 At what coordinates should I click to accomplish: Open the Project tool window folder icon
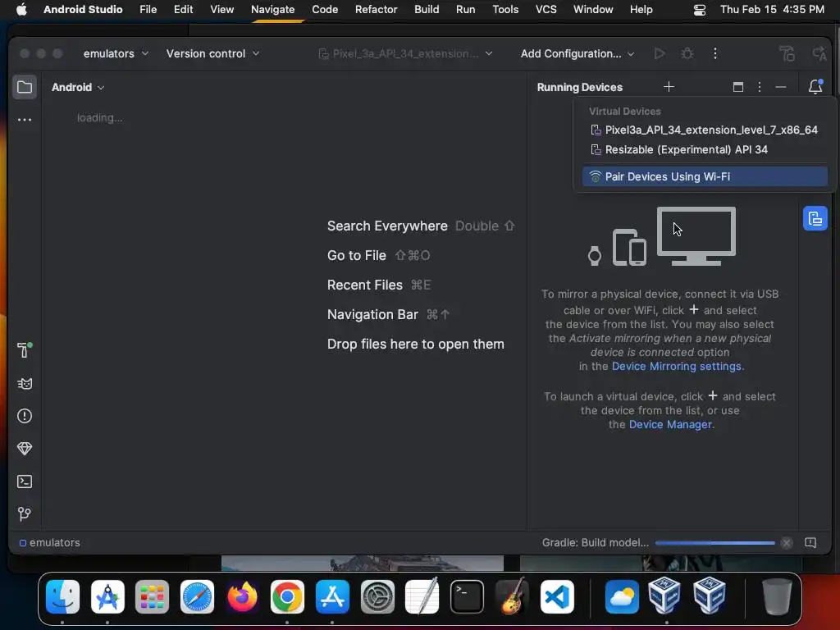pyautogui.click(x=25, y=87)
